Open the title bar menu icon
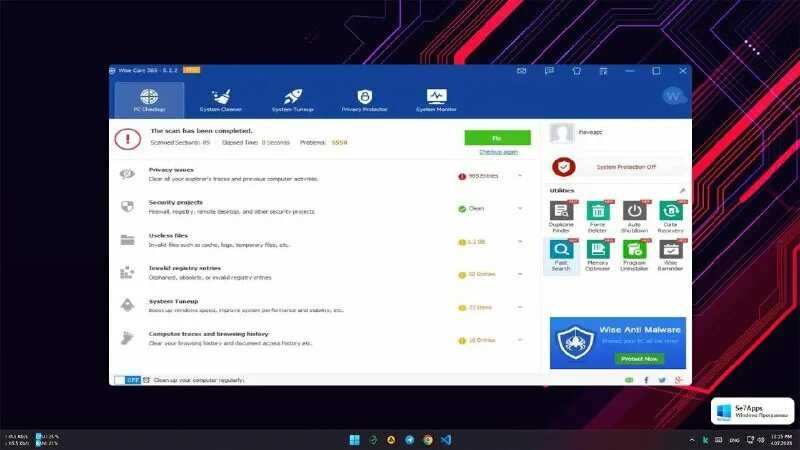800x450 pixels. [x=603, y=71]
